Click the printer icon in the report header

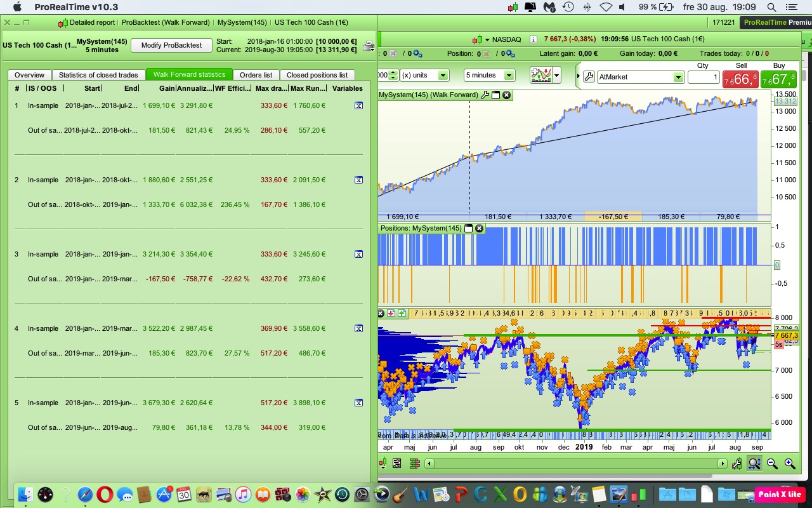coord(368,46)
